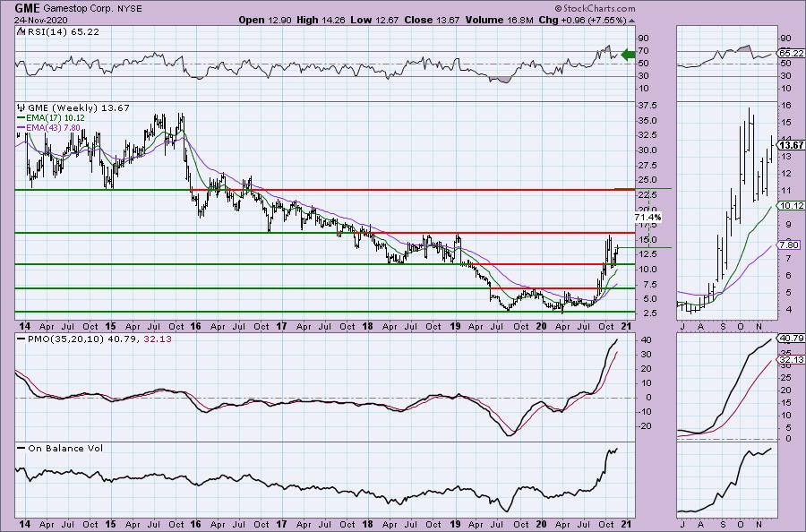Viewport: 806px width, 532px height.
Task: Click the small line icon before RSI(14)
Action: coord(20,31)
